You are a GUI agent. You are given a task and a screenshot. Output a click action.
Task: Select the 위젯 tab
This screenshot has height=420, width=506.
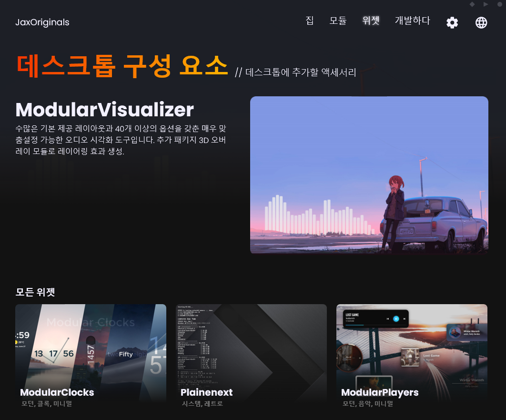[x=371, y=20]
